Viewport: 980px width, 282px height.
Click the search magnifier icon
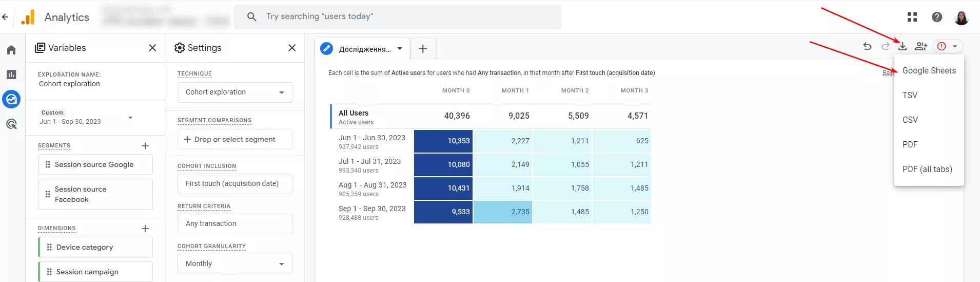coord(251,17)
